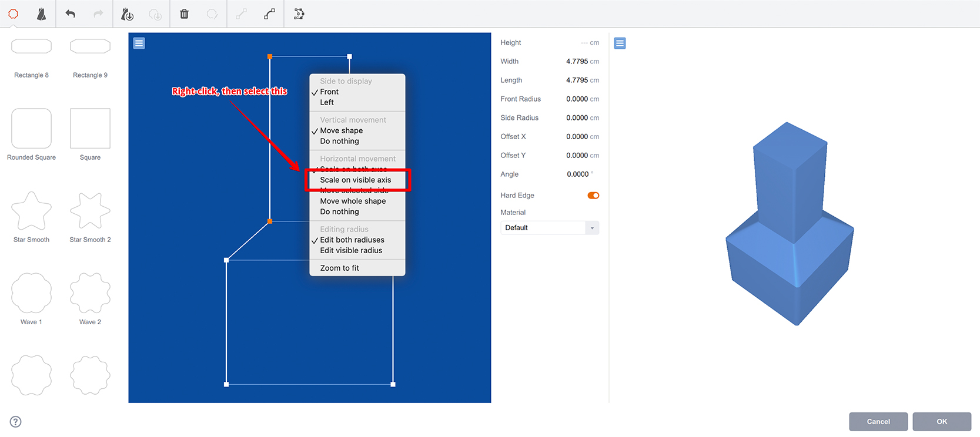Click the import profile download icon
The width and height of the screenshot is (980, 437).
pyautogui.click(x=127, y=14)
